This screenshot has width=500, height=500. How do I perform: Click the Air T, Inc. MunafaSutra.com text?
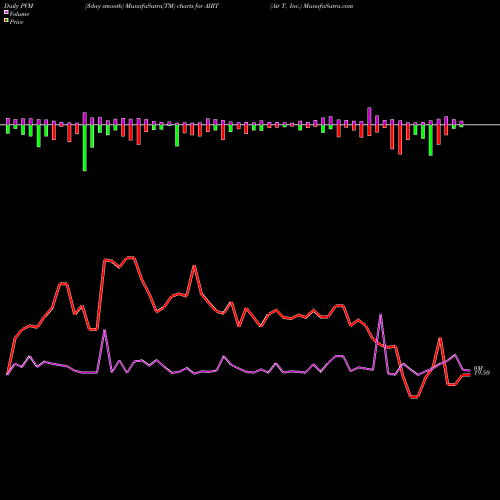coord(311,6)
